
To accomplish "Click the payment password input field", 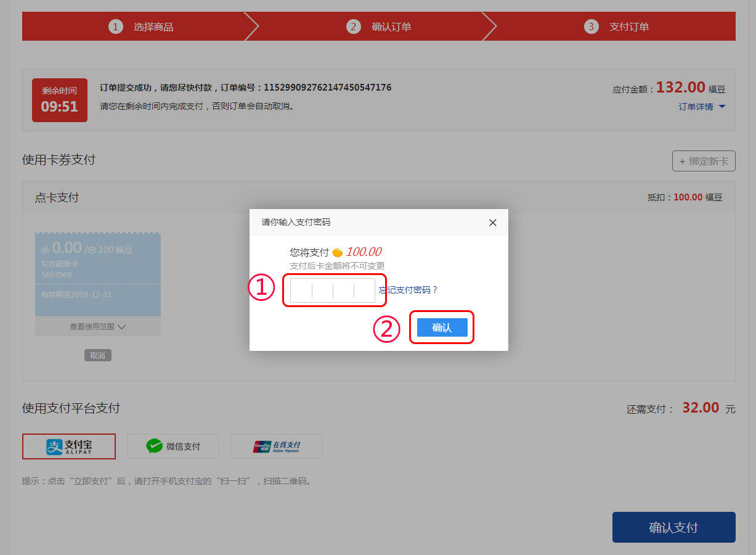I will [332, 290].
